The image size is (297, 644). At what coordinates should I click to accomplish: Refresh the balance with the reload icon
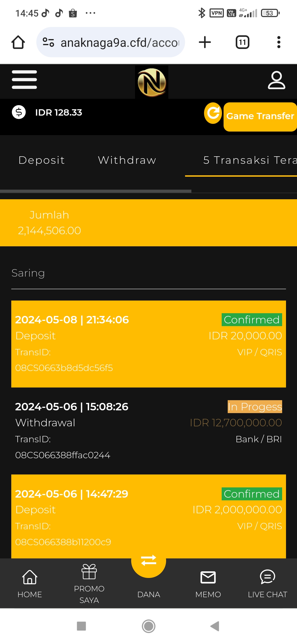pos(213,113)
